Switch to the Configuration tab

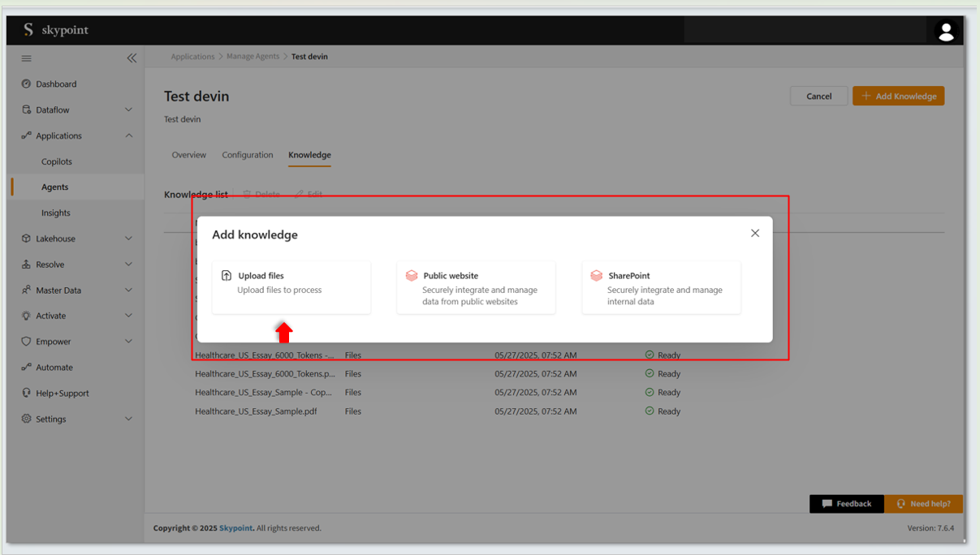(248, 155)
